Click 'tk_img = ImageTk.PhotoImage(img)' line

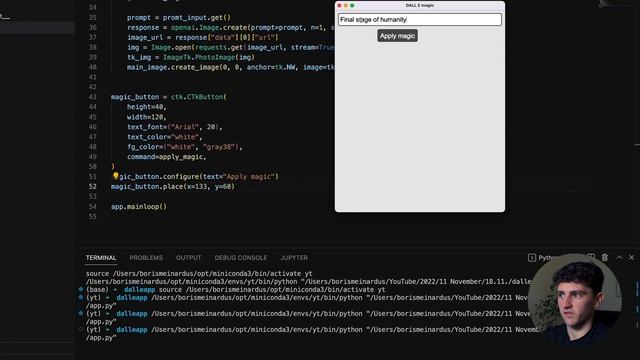point(191,57)
